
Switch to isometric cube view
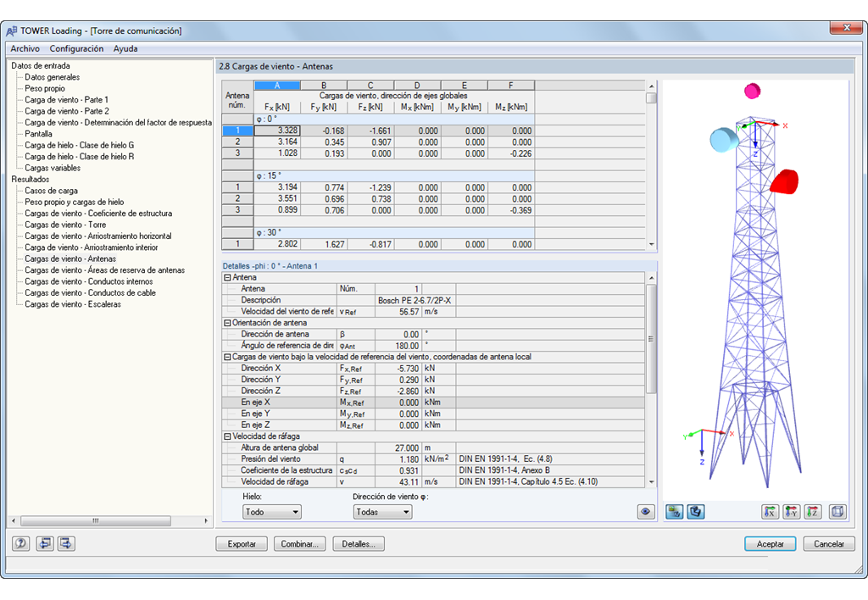tap(837, 512)
